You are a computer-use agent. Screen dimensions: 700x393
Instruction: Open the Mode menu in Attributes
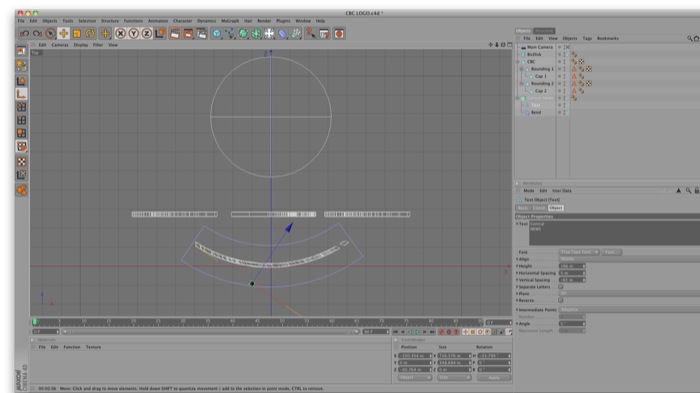click(529, 191)
